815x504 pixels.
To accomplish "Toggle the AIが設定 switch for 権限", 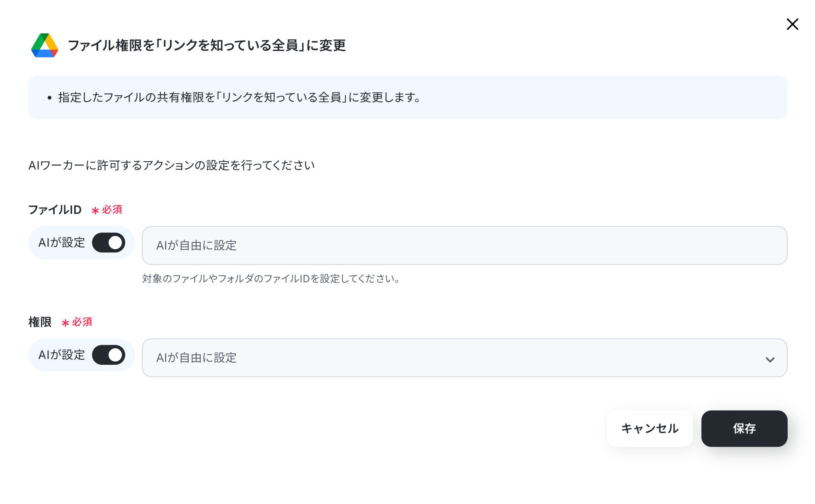I will click(109, 355).
